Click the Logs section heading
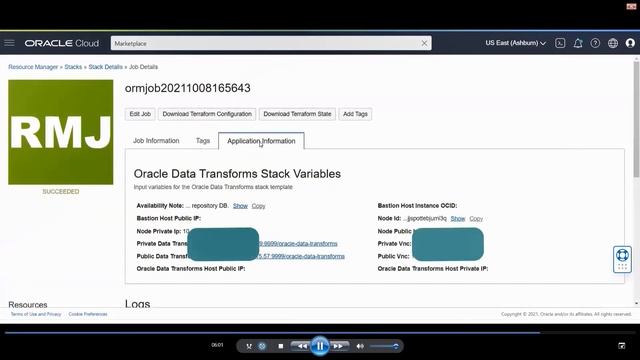The width and height of the screenshot is (640, 360). point(138,304)
